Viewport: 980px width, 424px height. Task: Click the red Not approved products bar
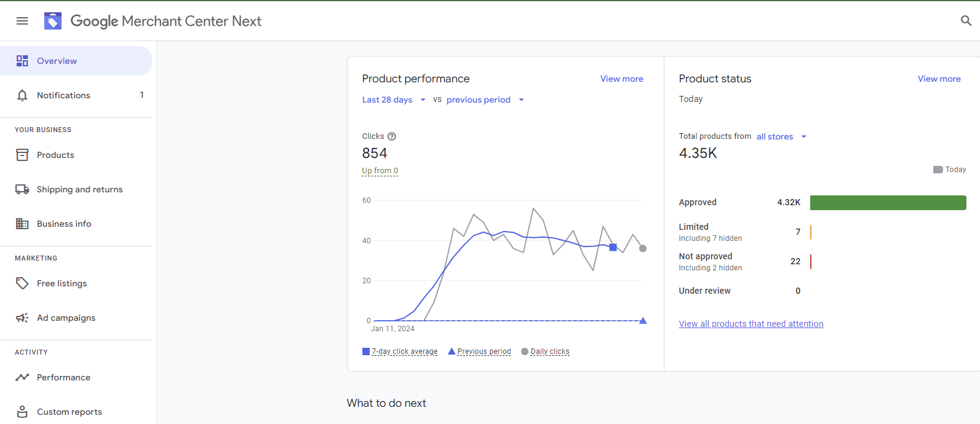tap(811, 262)
